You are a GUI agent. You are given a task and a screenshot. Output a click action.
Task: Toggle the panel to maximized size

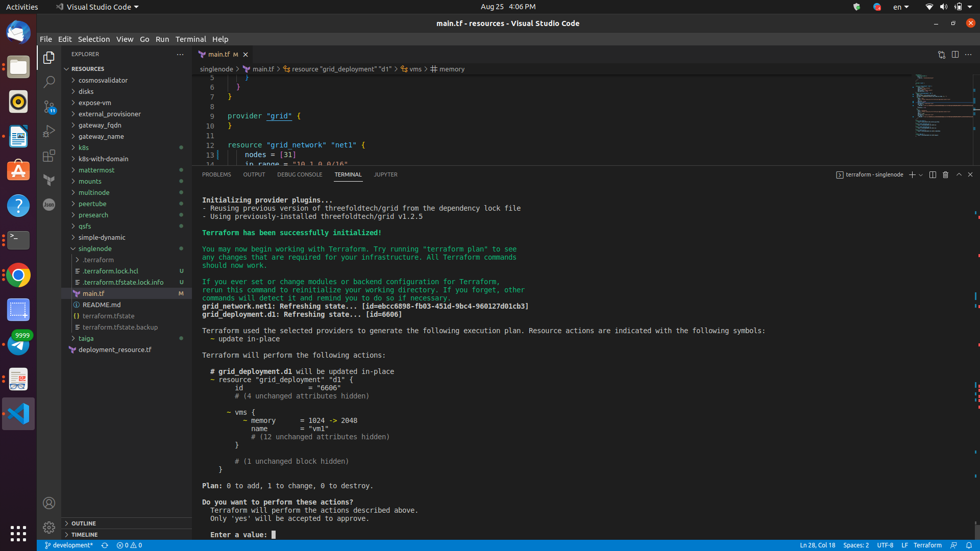959,174
